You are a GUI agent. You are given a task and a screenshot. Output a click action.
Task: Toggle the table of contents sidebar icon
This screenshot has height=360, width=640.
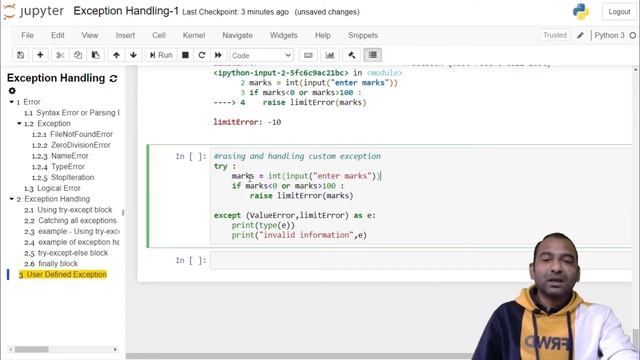[373, 55]
